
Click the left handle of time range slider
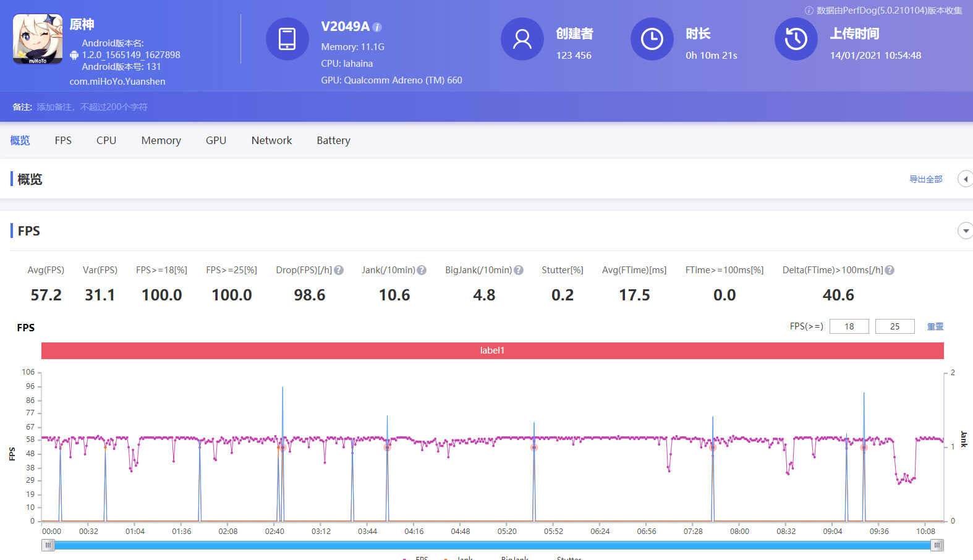pos(48,545)
